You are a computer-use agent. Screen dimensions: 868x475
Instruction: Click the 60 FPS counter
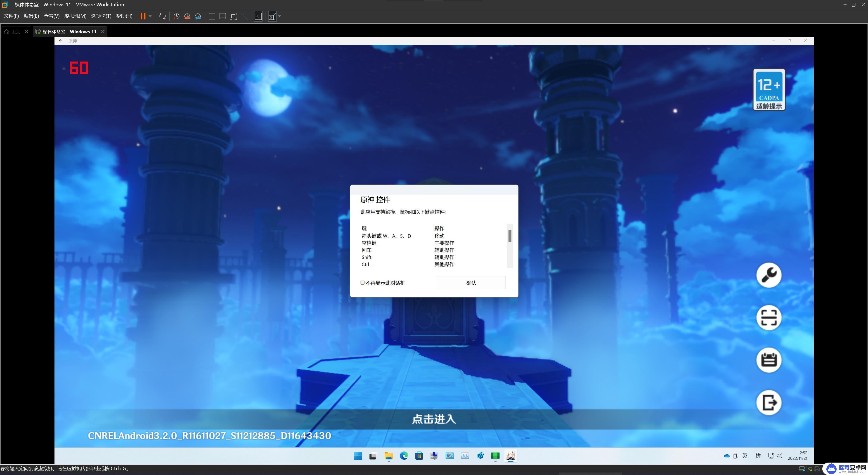[x=79, y=68]
